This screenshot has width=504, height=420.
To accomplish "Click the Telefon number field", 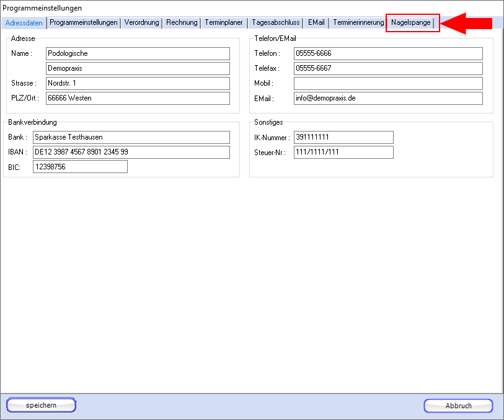I will point(387,53).
